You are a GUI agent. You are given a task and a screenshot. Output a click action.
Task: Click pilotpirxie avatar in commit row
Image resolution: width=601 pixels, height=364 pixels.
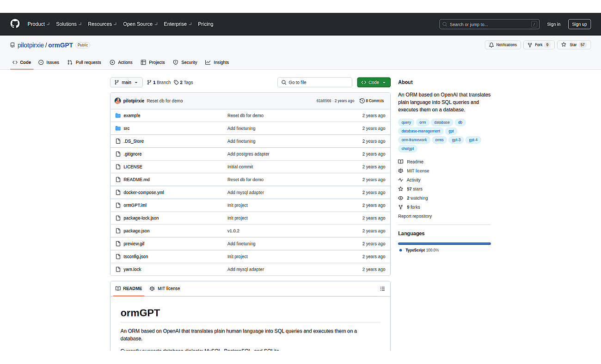[118, 101]
